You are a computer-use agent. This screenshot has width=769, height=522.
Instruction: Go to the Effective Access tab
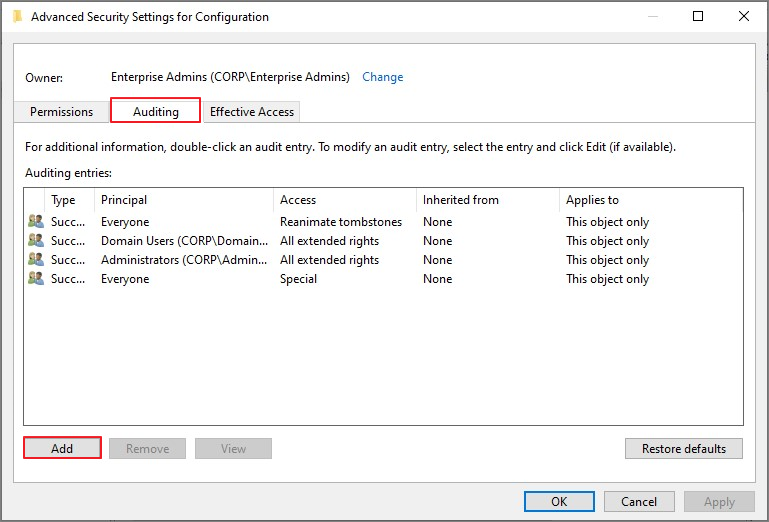[252, 112]
